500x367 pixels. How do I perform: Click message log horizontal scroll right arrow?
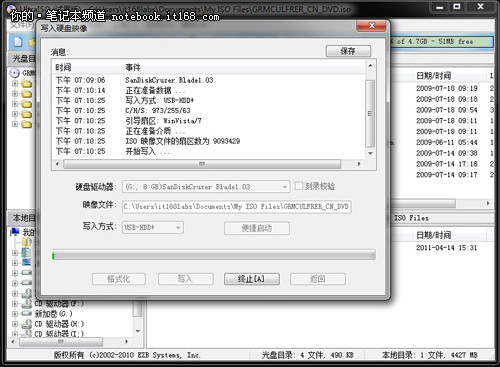pos(359,164)
